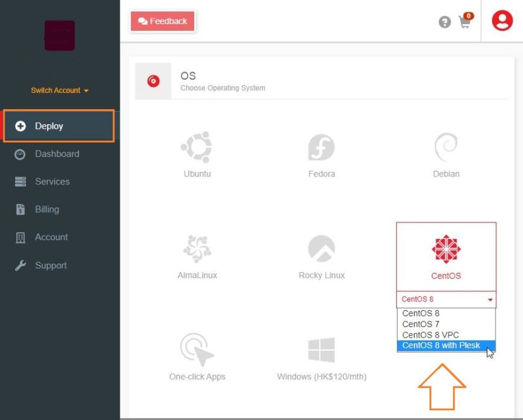The width and height of the screenshot is (523, 420).
Task: Click the Choose Operating System subtitle
Action: point(223,88)
